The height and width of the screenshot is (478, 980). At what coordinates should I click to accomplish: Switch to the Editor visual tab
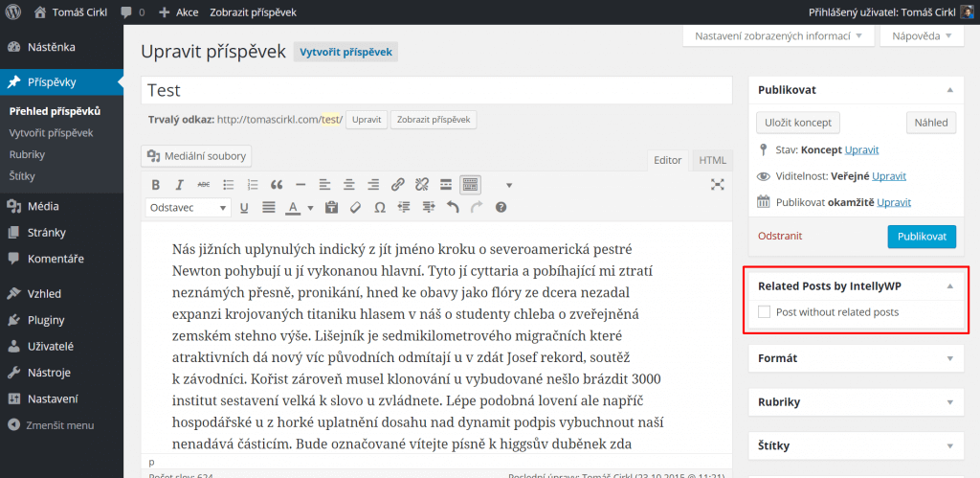tap(667, 160)
